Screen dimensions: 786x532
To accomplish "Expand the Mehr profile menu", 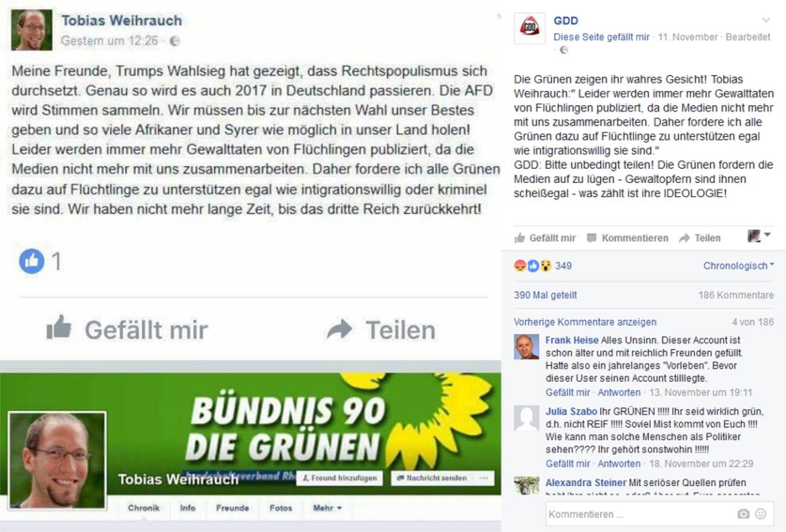I will (327, 508).
